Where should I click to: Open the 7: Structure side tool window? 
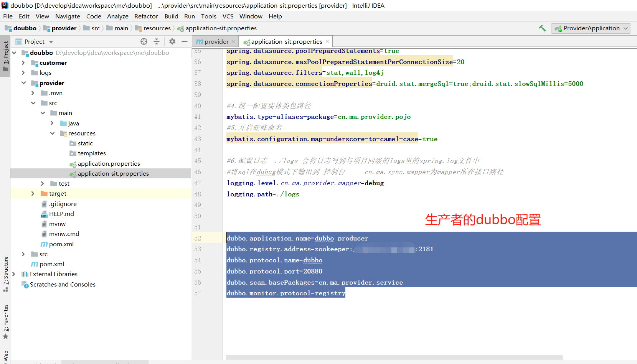pyautogui.click(x=5, y=274)
